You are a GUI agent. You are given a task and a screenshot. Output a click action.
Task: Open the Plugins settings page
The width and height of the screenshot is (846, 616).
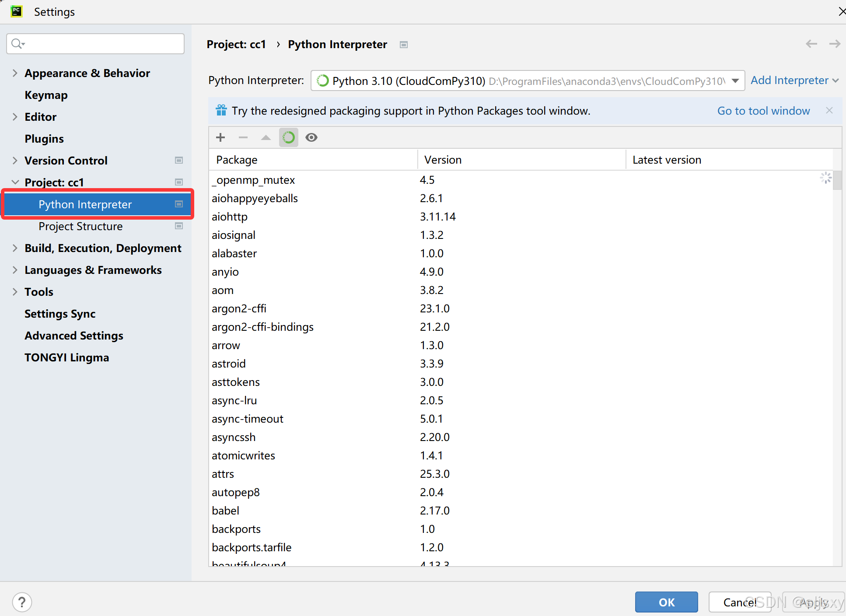tap(44, 139)
